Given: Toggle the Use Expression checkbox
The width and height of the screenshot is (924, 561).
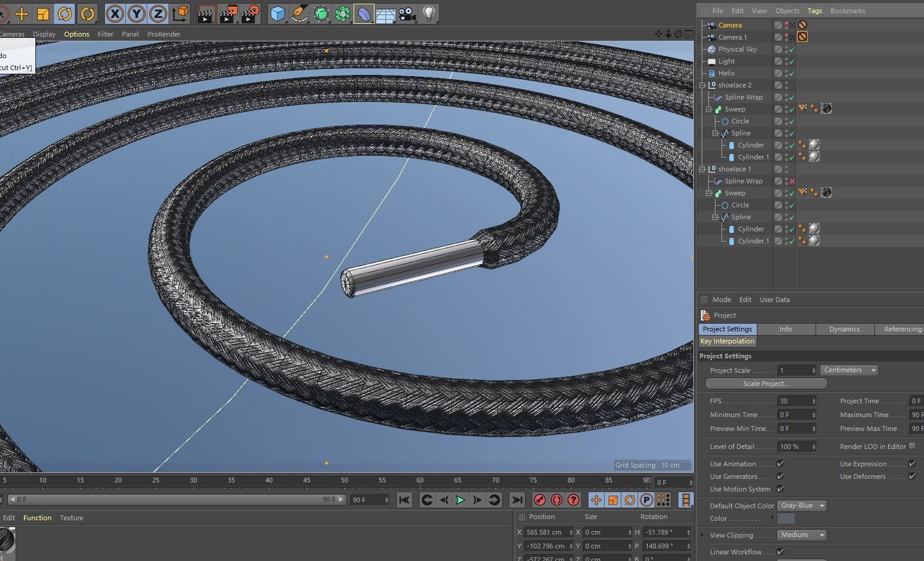Looking at the screenshot, I should pos(912,464).
